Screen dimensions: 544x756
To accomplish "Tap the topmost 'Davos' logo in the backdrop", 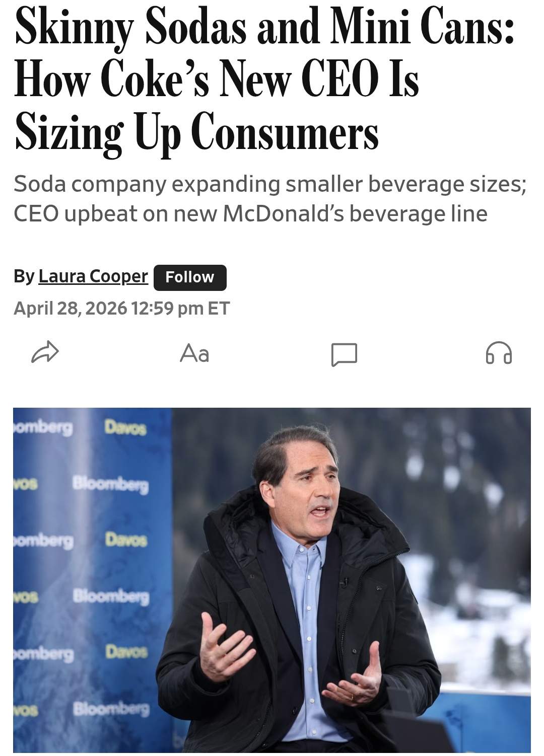I will [125, 428].
